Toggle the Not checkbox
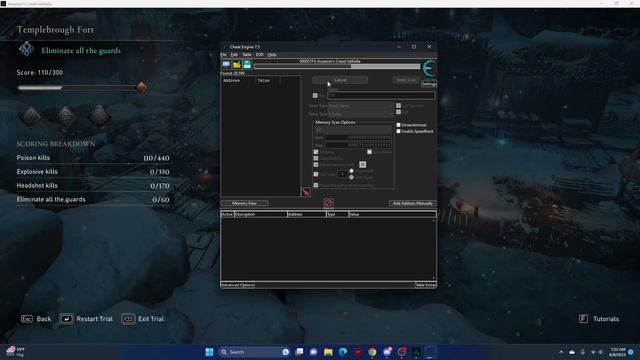 (x=398, y=112)
